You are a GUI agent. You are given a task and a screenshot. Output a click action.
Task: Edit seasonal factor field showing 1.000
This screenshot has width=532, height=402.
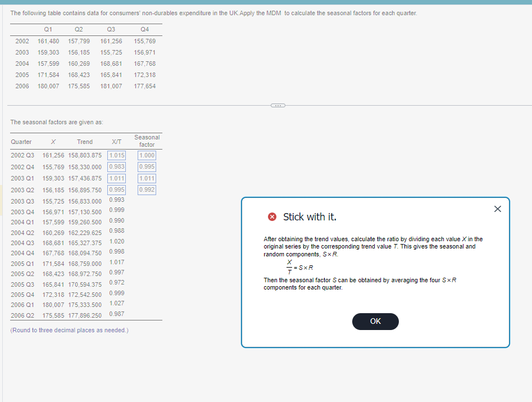click(x=147, y=155)
